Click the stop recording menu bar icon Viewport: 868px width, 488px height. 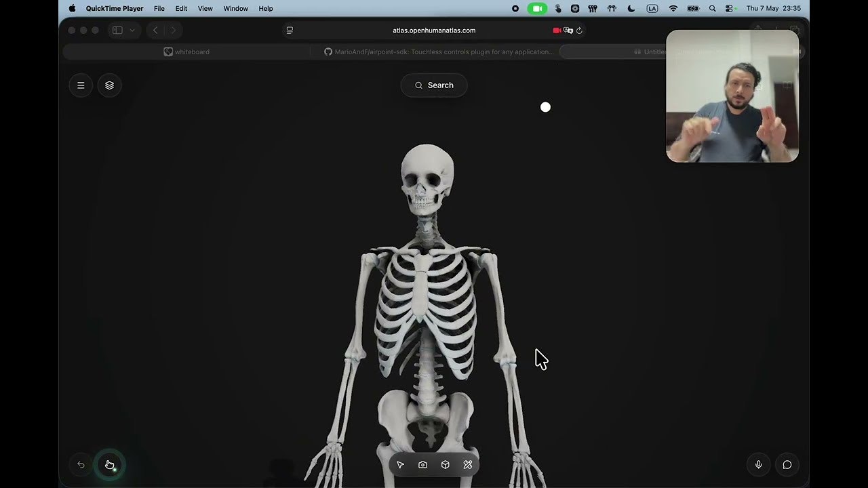(515, 9)
